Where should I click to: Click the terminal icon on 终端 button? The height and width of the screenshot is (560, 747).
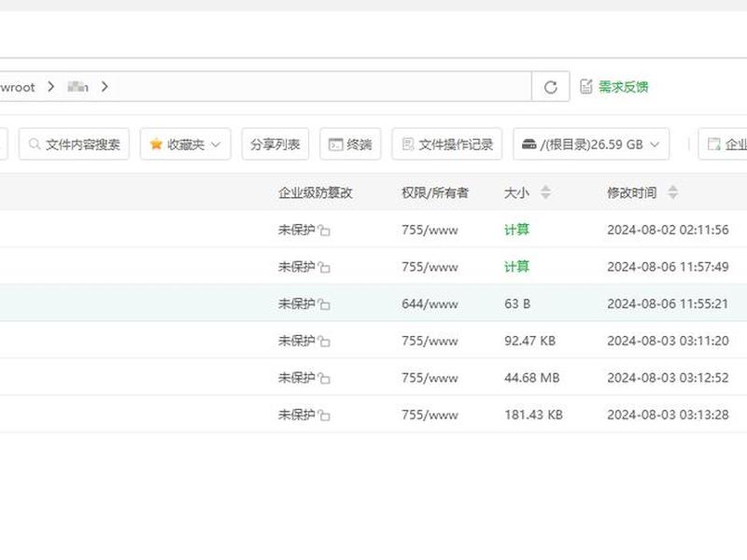pos(336,145)
